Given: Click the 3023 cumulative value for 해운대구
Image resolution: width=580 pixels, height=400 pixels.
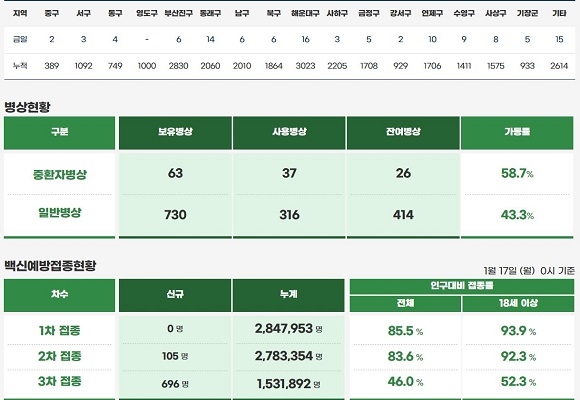Looking at the screenshot, I should coord(305,66).
